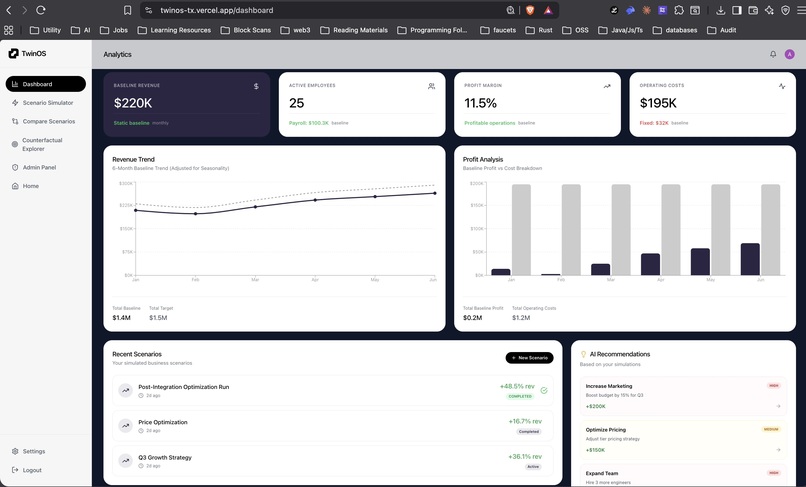Click the green completed checkmark icon
Viewport: 806px width, 487px height.
tap(544, 390)
